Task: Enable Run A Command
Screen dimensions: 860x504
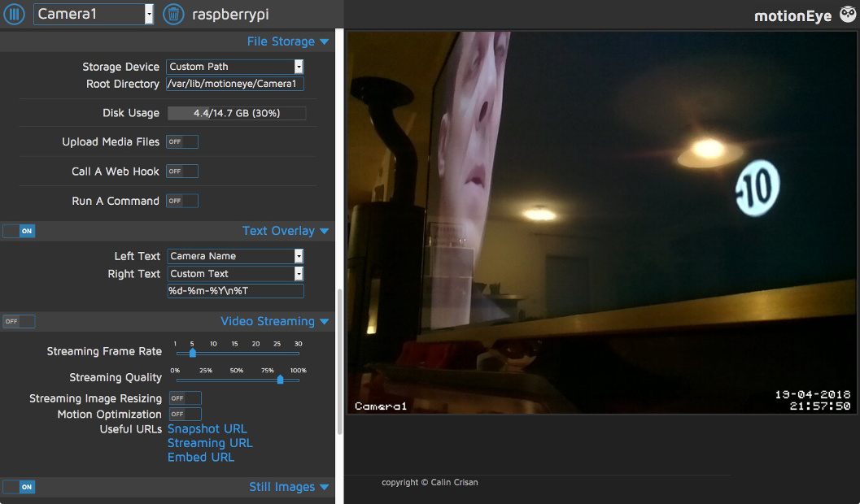Action: coord(181,201)
